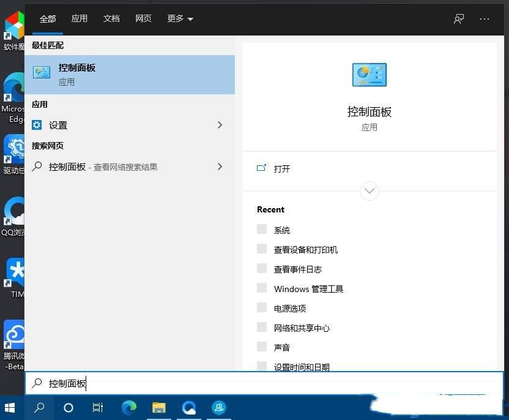Open the TIM app from the desktop
The width and height of the screenshot is (509, 420).
[x=13, y=272]
